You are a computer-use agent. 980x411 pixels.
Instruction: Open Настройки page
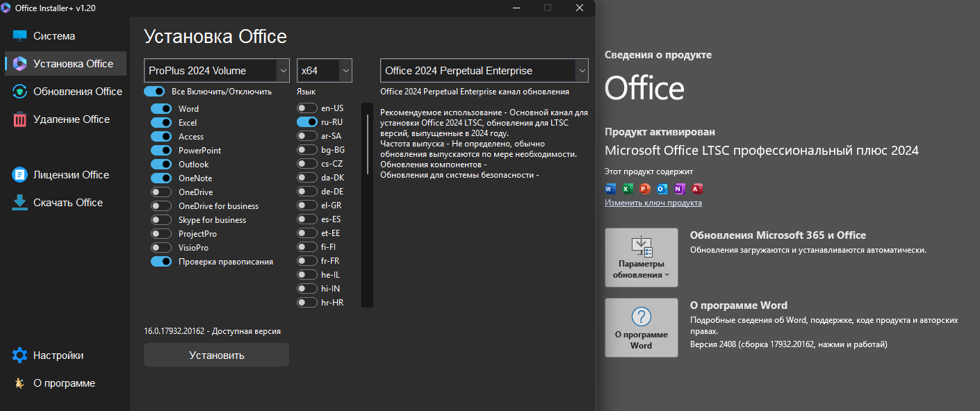[66, 355]
